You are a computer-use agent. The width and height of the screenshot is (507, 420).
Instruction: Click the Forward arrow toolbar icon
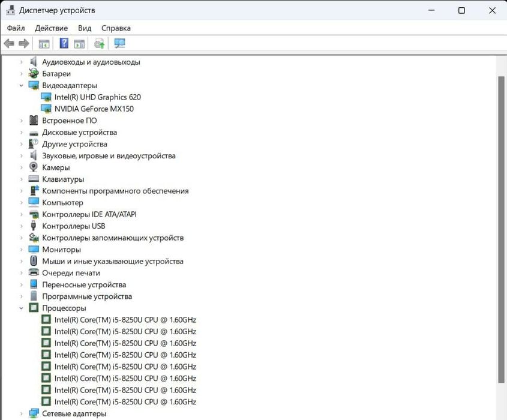click(x=24, y=43)
